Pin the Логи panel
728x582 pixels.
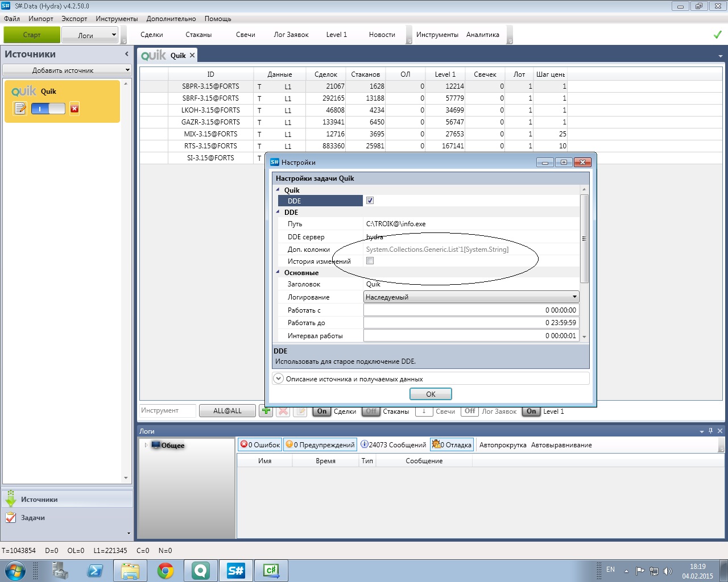(x=711, y=431)
